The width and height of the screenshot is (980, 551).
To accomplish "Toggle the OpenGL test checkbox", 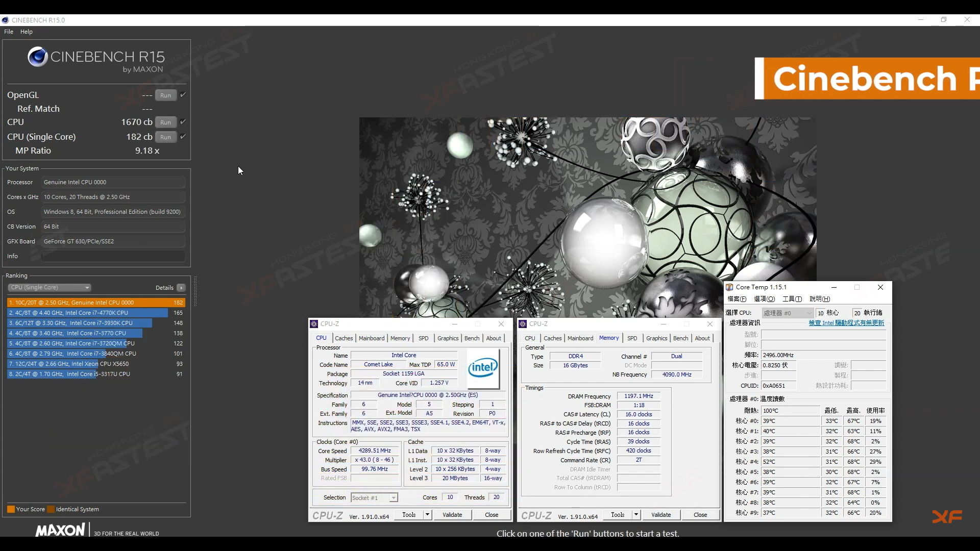I will tap(183, 95).
